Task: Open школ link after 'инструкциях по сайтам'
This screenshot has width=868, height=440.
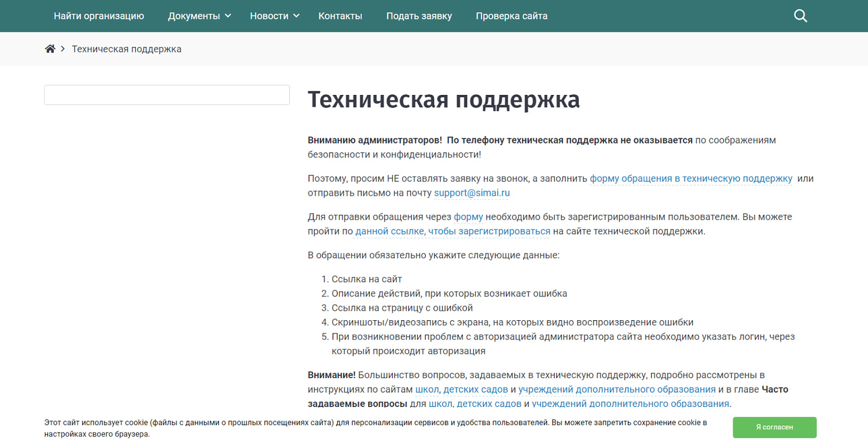Action: click(x=427, y=390)
